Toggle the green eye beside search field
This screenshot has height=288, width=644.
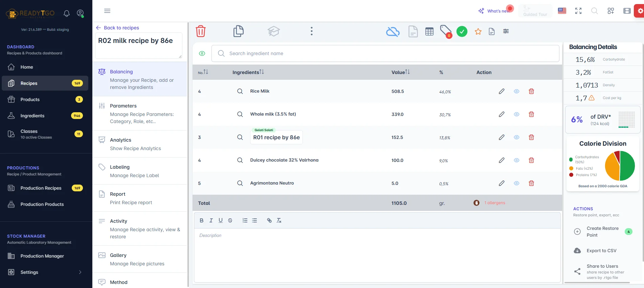(202, 53)
